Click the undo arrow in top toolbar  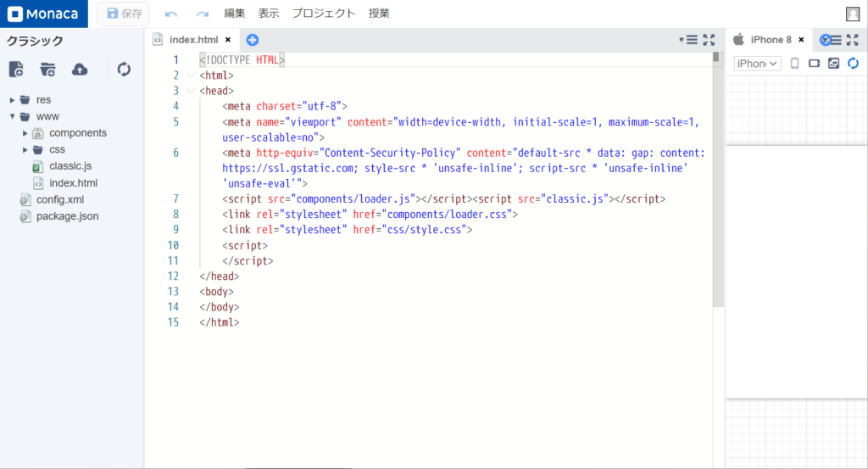tap(171, 14)
